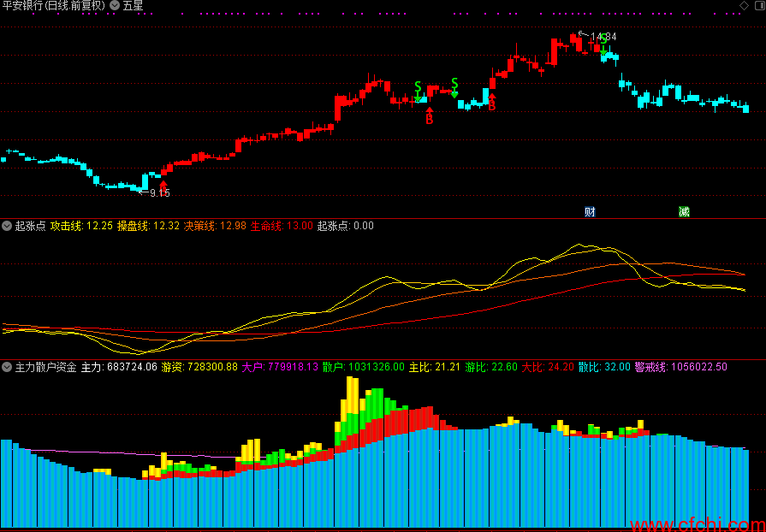766x532 pixels.
Task: Select the 大比: 24.20 value
Action: [x=548, y=367]
